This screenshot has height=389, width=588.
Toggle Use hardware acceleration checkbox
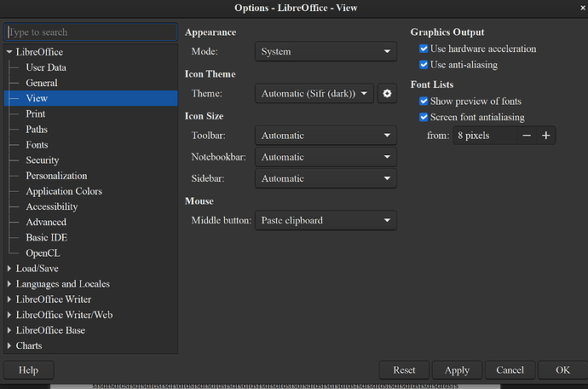[424, 49]
